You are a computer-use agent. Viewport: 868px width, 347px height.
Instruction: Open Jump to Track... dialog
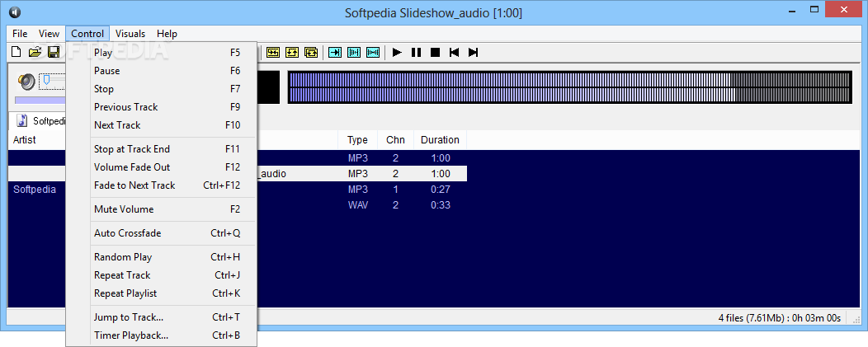tap(161, 317)
